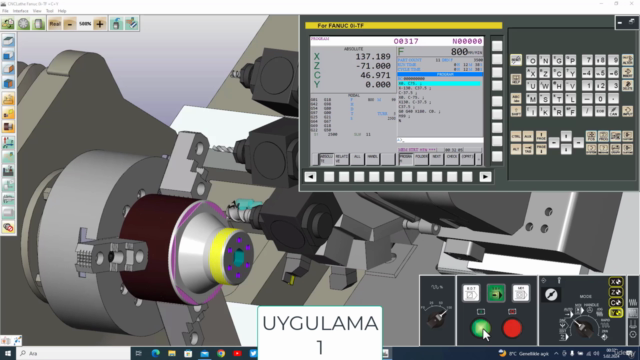Decrease simulation speed with minus button
Screen dimensions: 640x360
tap(70, 24)
